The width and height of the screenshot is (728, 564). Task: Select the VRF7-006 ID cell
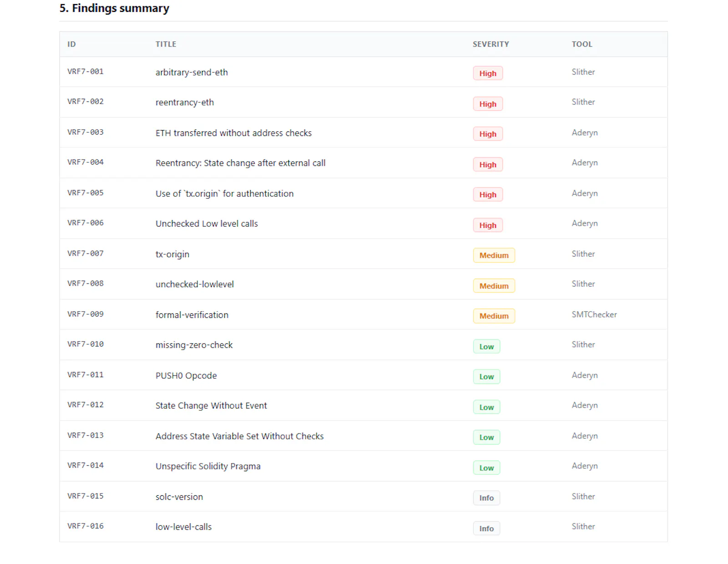coord(86,222)
